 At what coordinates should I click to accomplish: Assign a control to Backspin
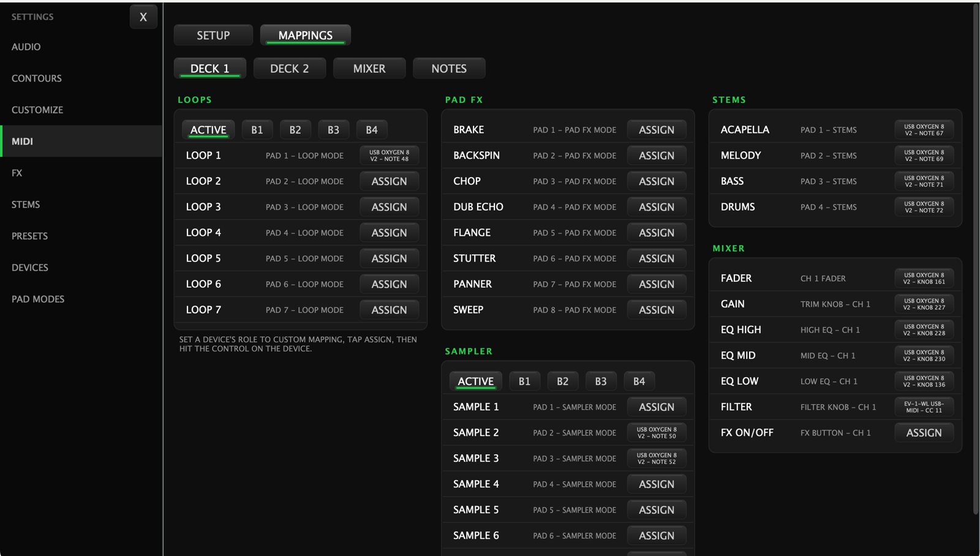coord(657,156)
